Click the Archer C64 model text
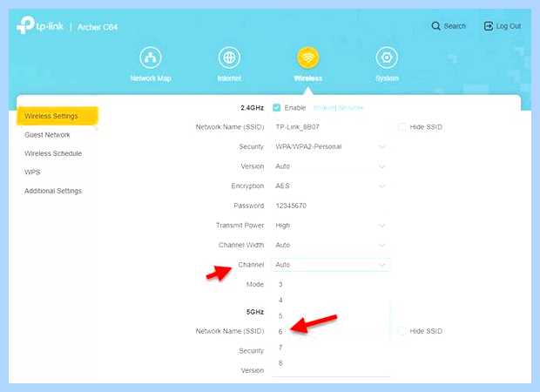540x392 pixels. [98, 27]
